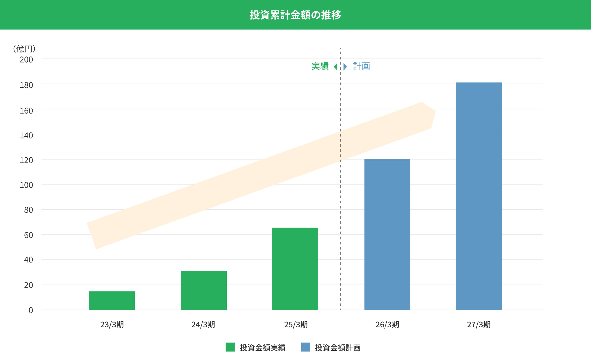Click the green 投資金額実績 legend swatch
The image size is (591, 364).
(230, 347)
